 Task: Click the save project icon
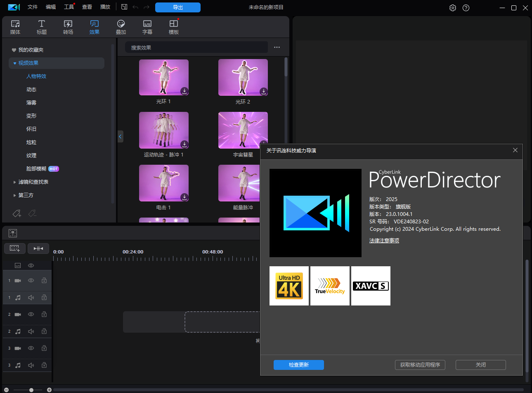(124, 7)
